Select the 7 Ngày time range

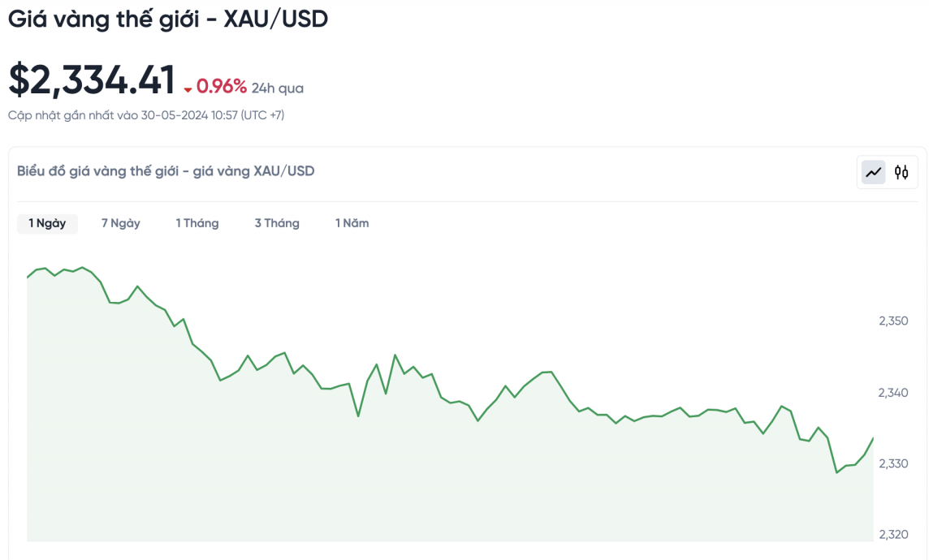[x=120, y=223]
